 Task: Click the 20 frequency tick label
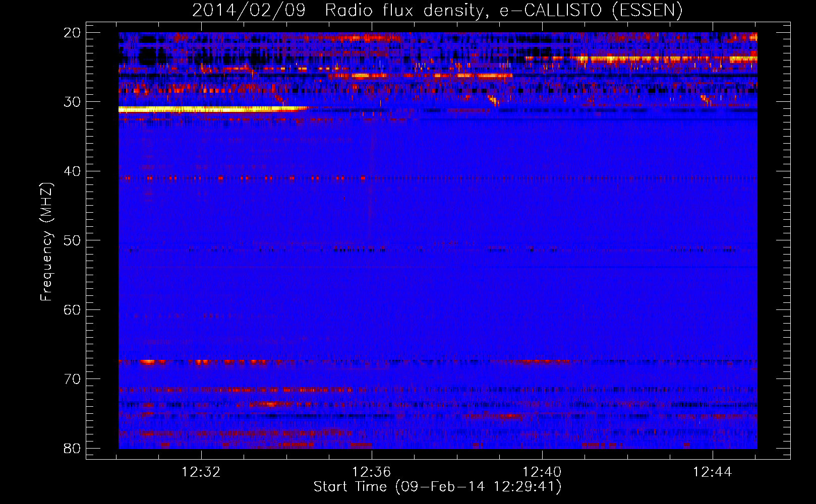point(72,33)
